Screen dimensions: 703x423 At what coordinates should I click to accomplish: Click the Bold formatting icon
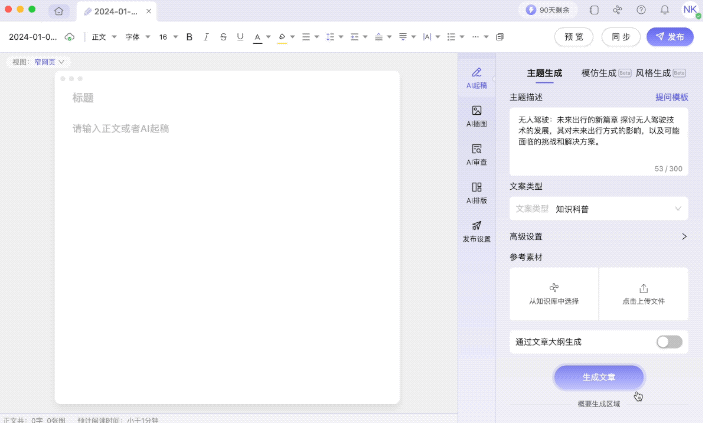[x=189, y=37]
